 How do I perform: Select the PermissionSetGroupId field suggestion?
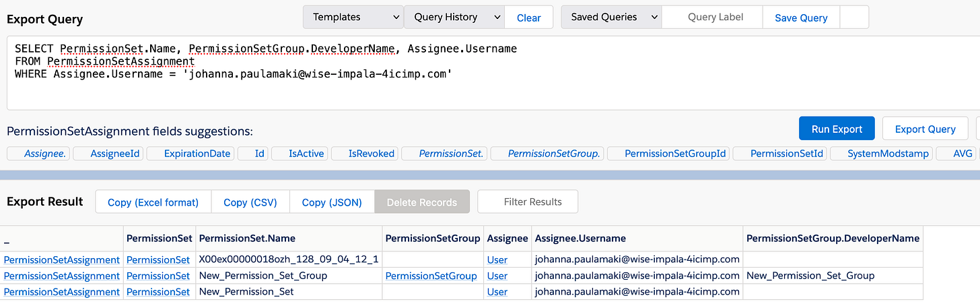[x=675, y=154]
